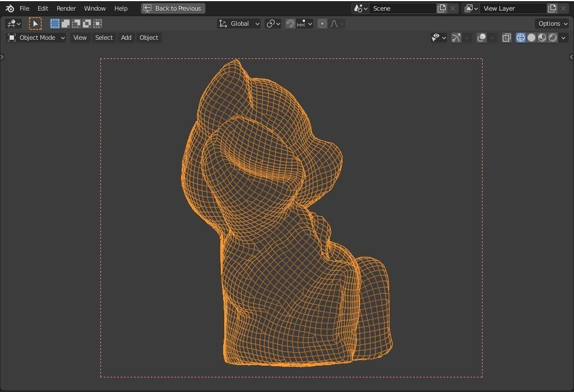Open the proportional falloff curve dropdown
The image size is (574, 392).
tap(336, 24)
